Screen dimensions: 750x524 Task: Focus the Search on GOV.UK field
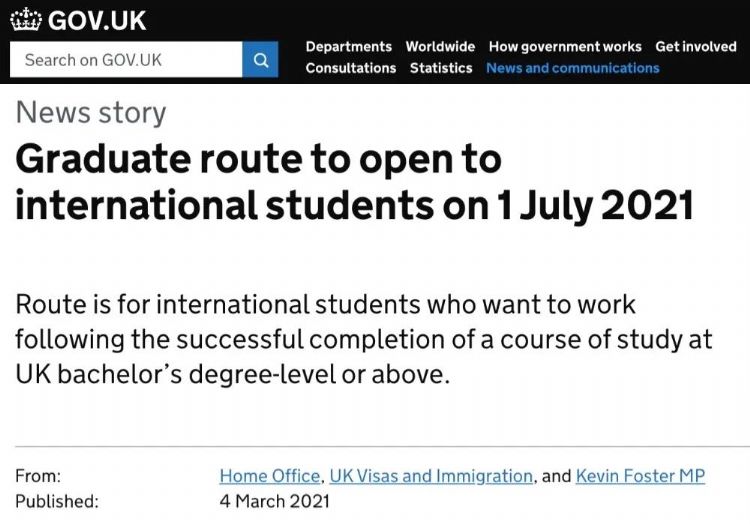click(x=126, y=60)
